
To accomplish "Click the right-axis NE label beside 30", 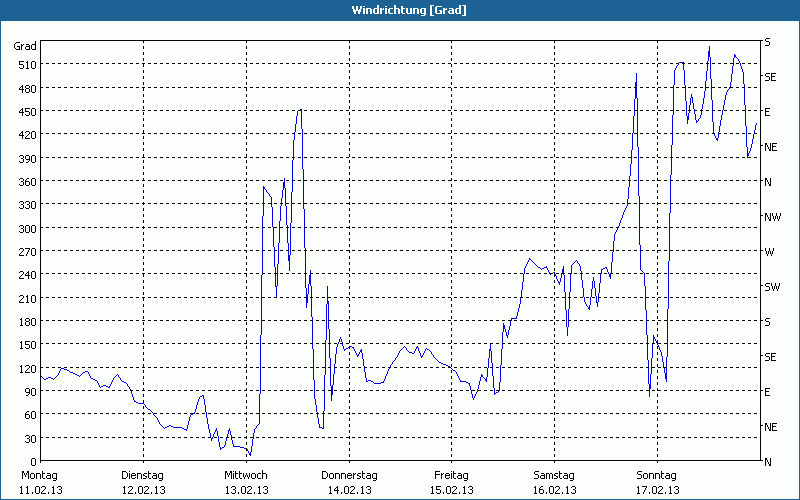I will (771, 427).
